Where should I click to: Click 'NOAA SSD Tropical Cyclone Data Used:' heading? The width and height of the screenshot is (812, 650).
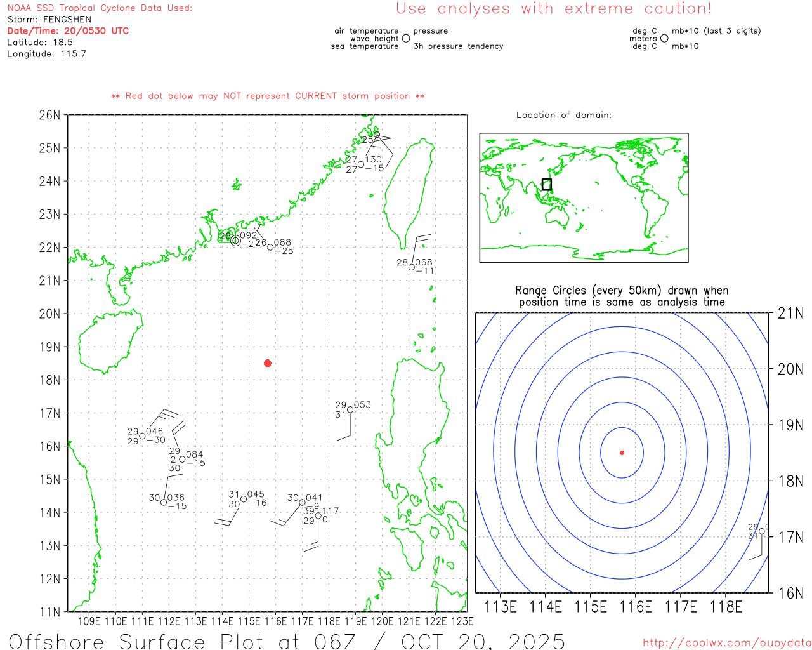[100, 8]
